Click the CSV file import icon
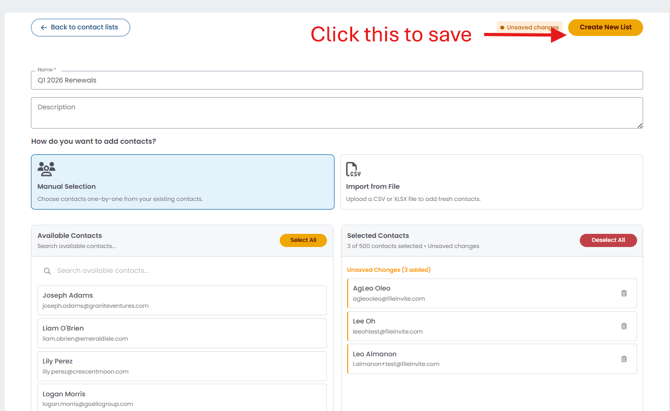 pyautogui.click(x=353, y=170)
